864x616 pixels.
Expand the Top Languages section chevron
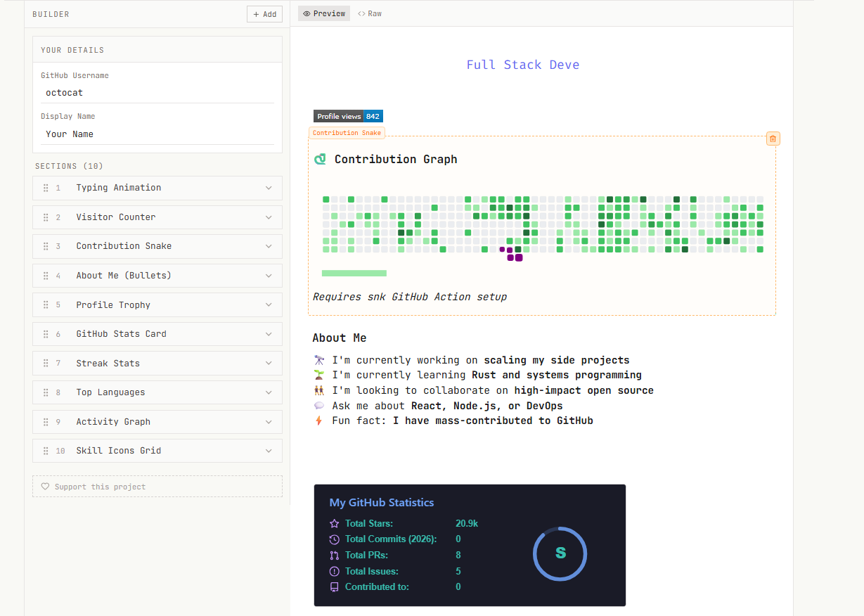(x=269, y=392)
